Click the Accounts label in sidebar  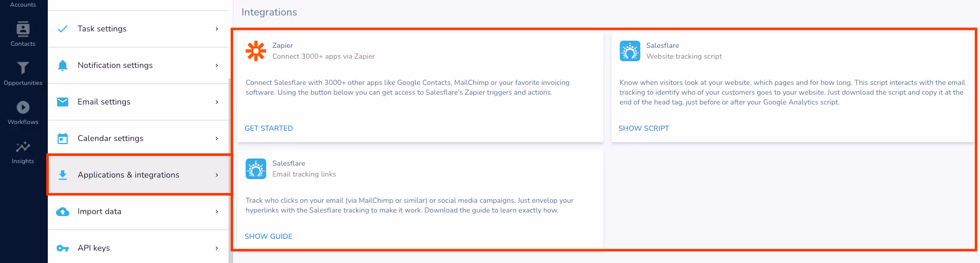coord(23,5)
